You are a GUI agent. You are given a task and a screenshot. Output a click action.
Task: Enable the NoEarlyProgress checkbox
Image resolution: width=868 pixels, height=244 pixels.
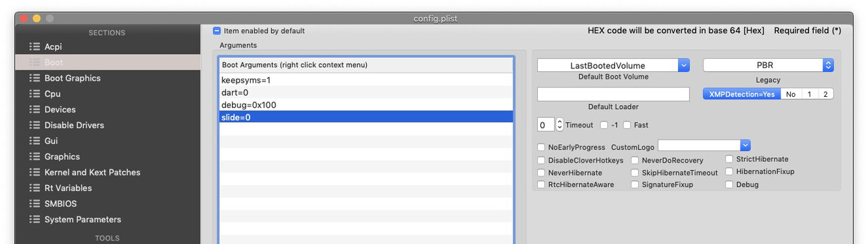tap(541, 147)
